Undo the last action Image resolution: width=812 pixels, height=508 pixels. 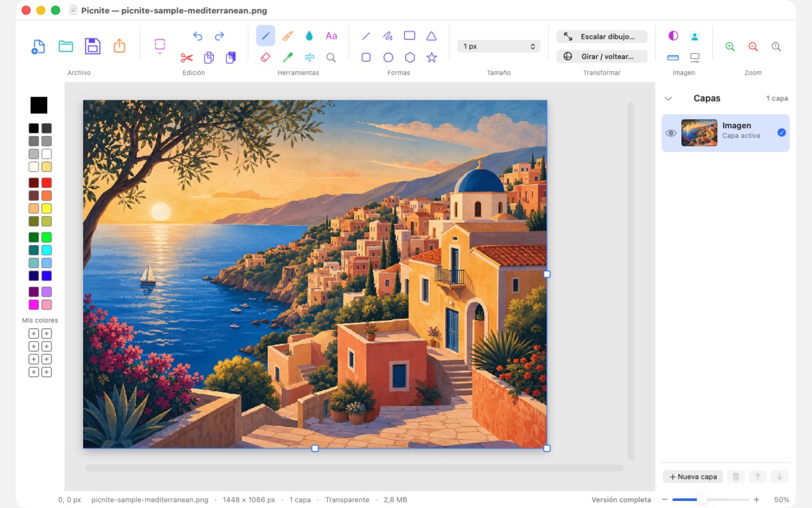[x=197, y=36]
